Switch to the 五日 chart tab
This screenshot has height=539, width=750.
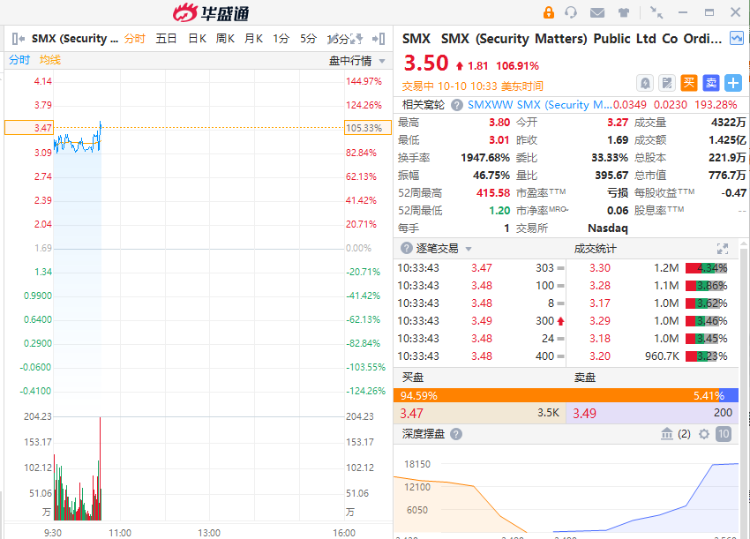[166, 39]
